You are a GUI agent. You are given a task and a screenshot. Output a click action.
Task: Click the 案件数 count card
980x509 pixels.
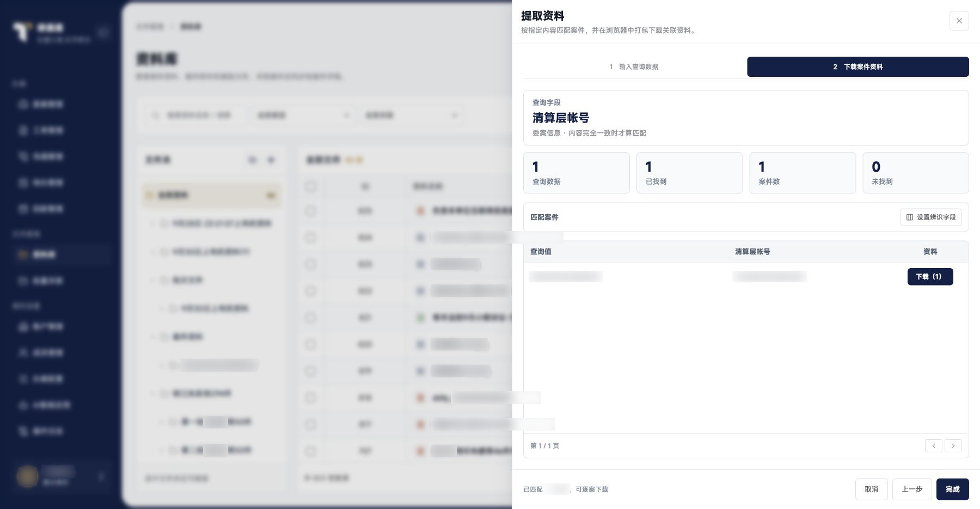[803, 173]
